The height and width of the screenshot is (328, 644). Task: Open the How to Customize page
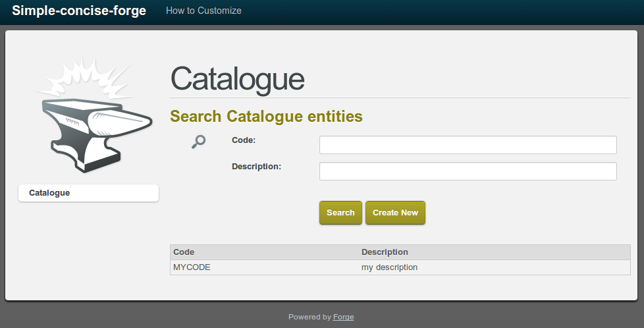203,11
